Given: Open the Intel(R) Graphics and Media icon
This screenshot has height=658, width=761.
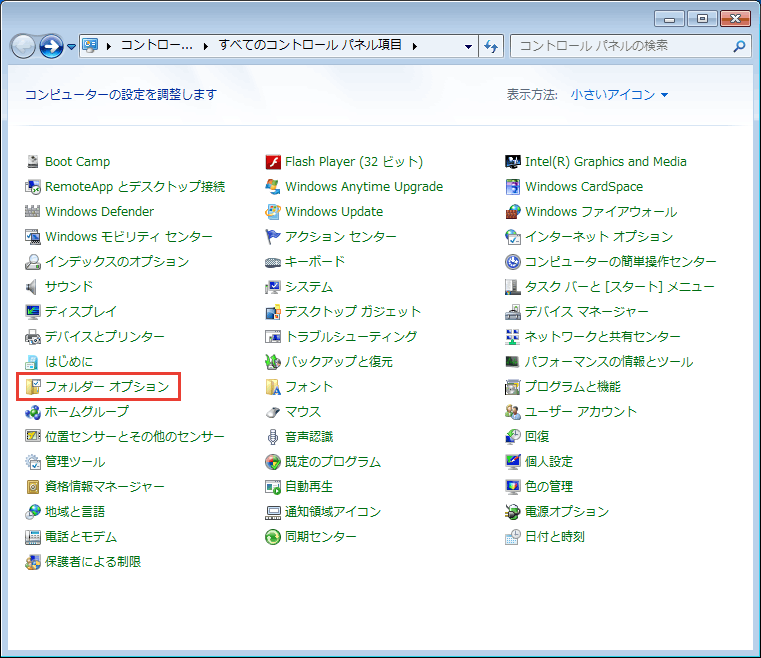Looking at the screenshot, I should [513, 162].
